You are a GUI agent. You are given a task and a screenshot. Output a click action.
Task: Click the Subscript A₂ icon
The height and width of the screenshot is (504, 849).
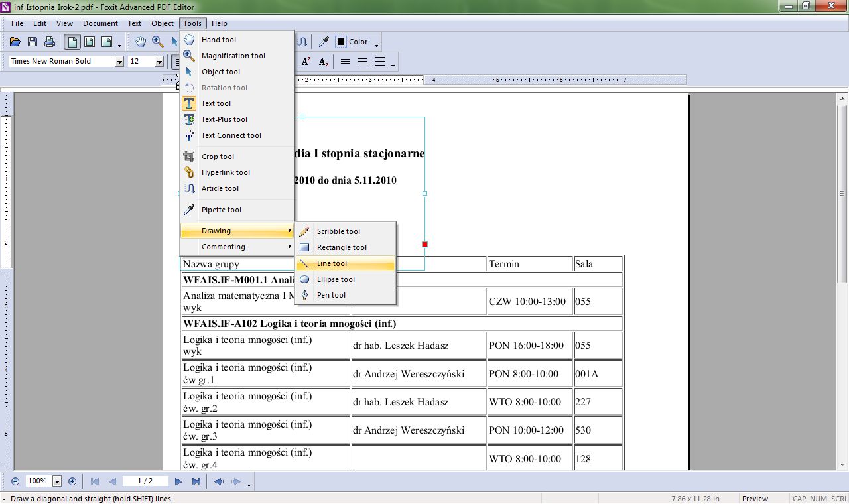tap(324, 62)
